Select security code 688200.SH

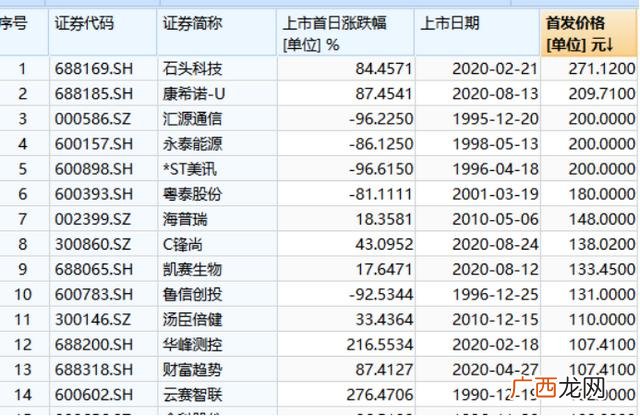click(x=94, y=345)
